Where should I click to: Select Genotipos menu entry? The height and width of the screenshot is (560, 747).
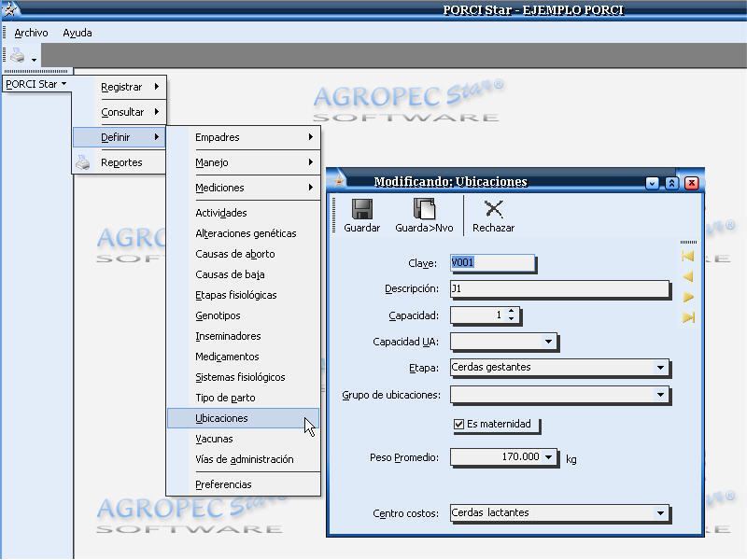tap(244, 315)
